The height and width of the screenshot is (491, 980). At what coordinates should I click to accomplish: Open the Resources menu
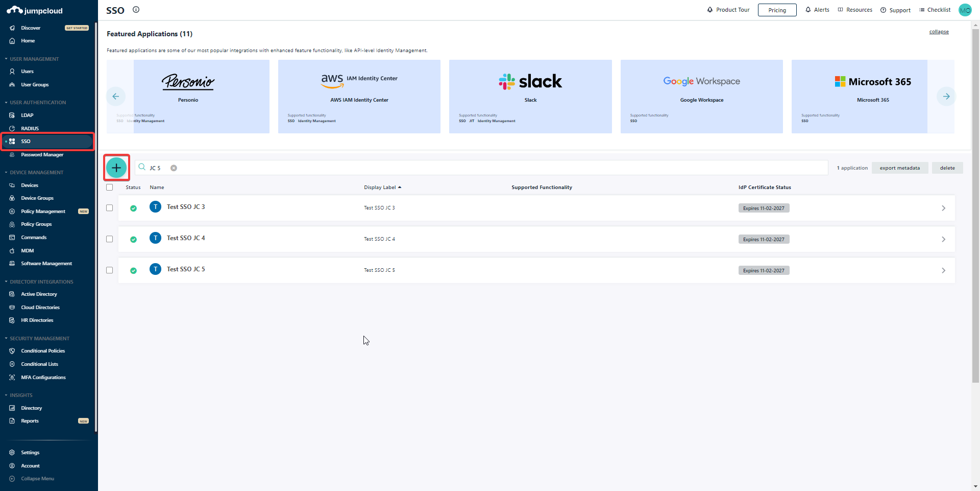854,10
